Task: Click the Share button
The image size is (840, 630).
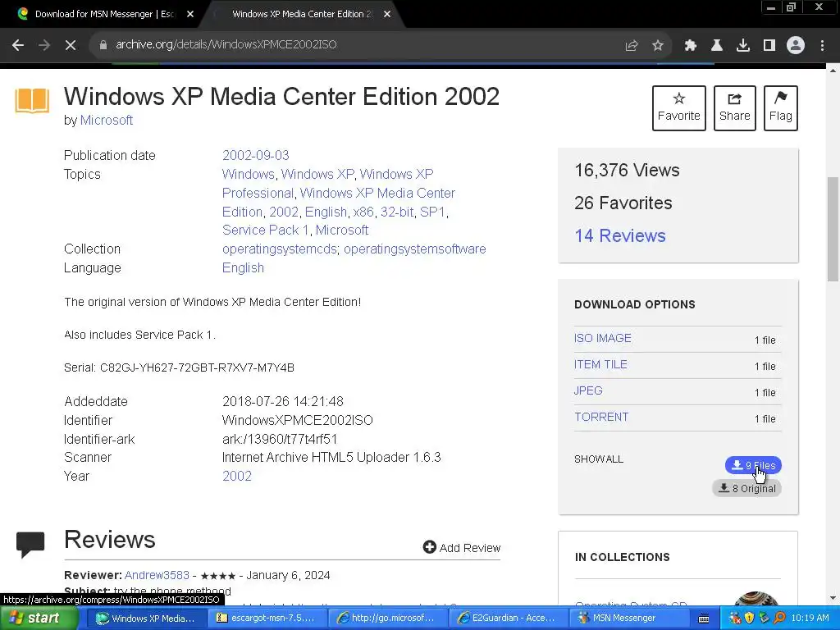Action: tap(734, 108)
